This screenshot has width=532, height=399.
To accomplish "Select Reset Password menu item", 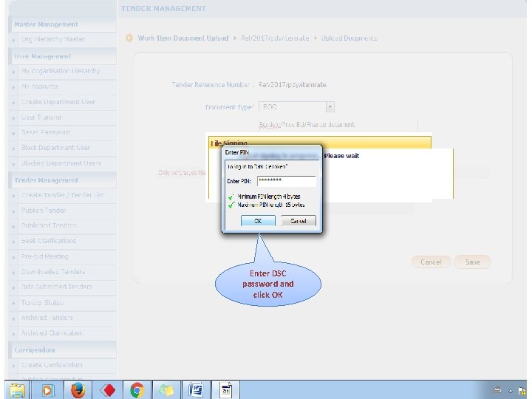I will tap(46, 132).
